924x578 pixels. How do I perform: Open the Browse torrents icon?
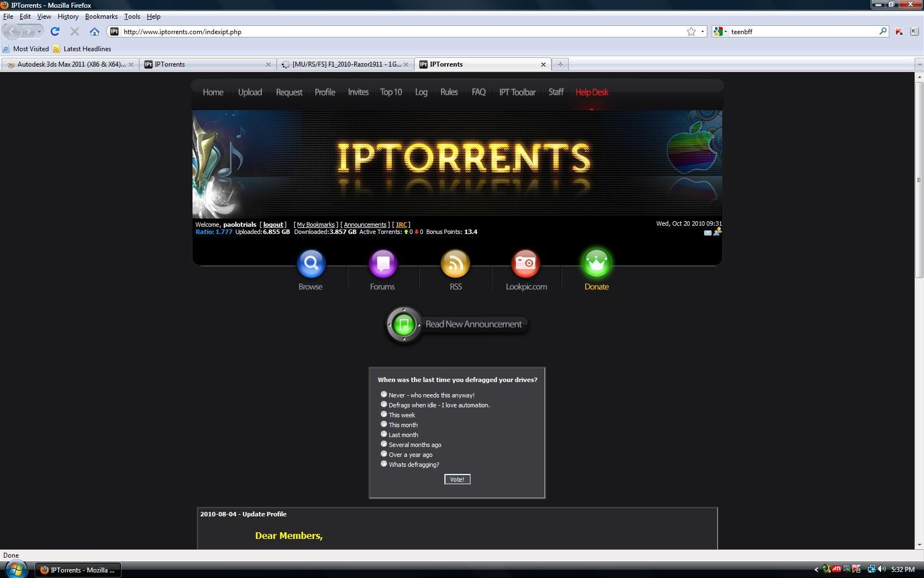click(311, 264)
